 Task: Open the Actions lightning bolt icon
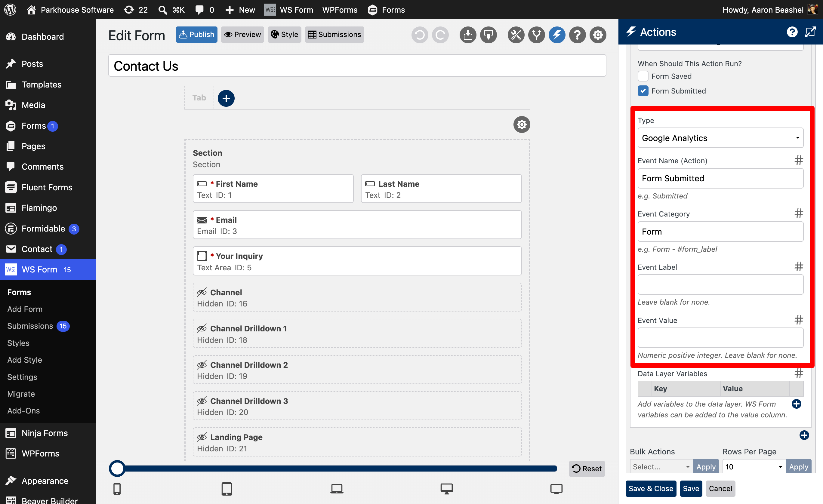click(x=557, y=35)
